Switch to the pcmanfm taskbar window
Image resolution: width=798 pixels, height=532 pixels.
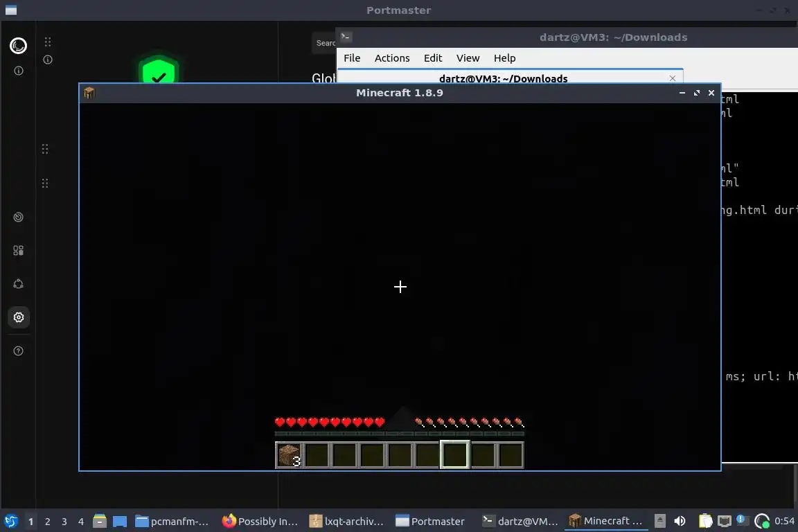point(172,522)
